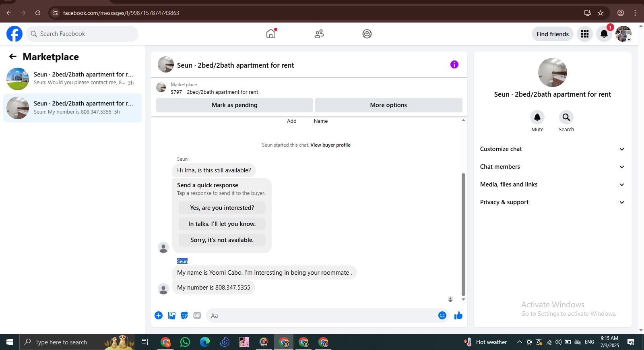Open the Facebook menu grid icon
This screenshot has height=350, width=644.
pos(585,34)
